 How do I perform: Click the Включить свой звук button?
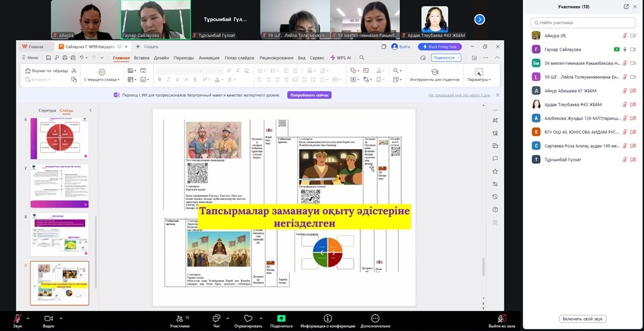(583, 318)
